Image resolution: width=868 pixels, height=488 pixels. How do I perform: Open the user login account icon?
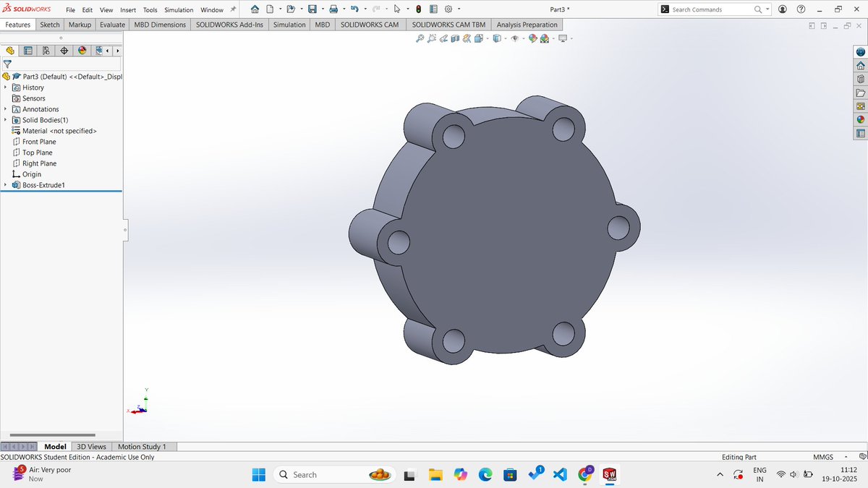click(x=782, y=9)
